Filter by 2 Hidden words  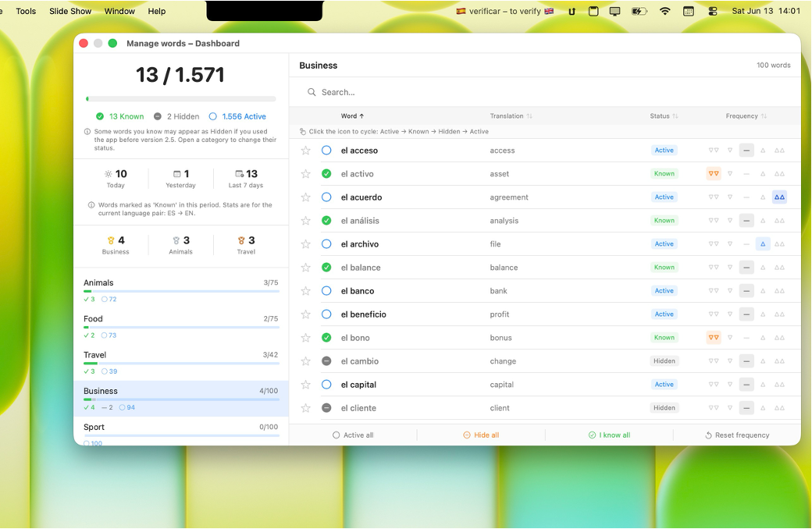[x=176, y=116]
